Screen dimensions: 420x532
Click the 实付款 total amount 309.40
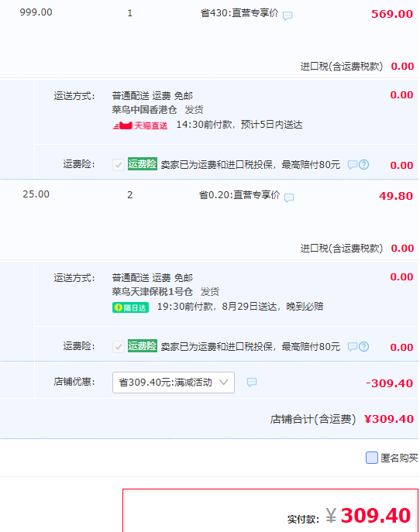[x=376, y=516]
